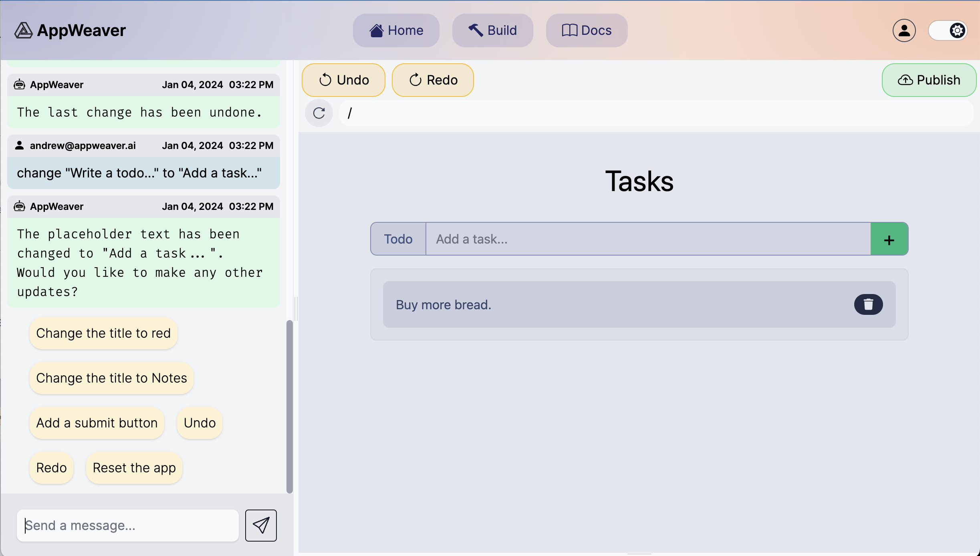980x556 pixels.
Task: Click the 'Add a task...' text field
Action: 648,239
